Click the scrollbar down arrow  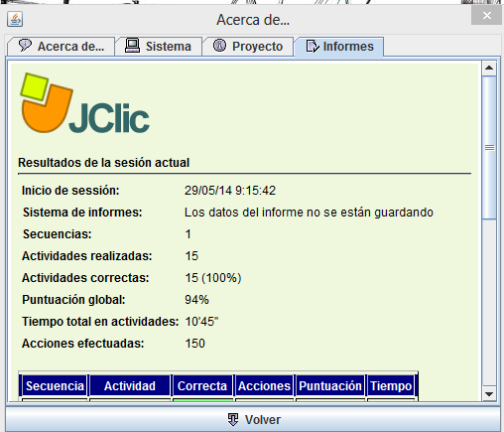[489, 394]
